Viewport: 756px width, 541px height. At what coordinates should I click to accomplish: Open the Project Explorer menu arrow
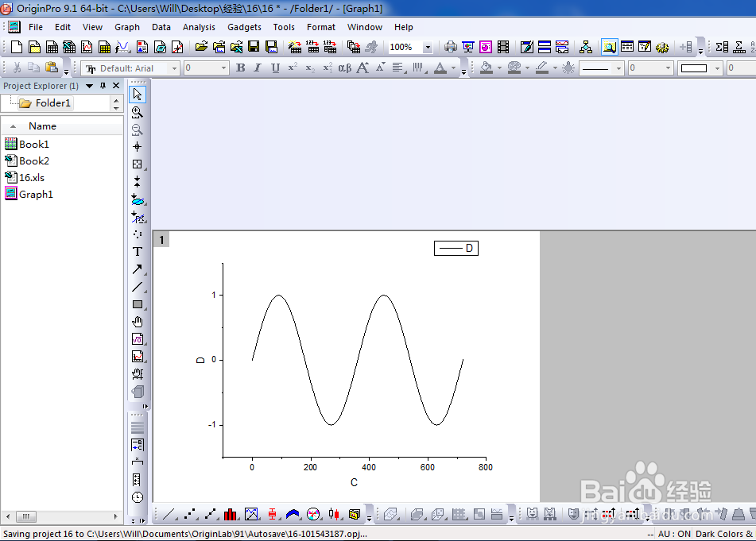pos(89,86)
